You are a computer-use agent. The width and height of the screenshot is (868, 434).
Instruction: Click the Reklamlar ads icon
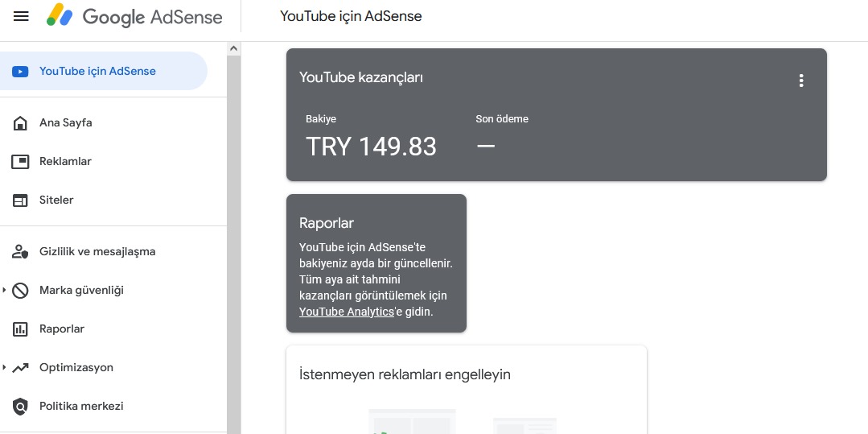(20, 162)
